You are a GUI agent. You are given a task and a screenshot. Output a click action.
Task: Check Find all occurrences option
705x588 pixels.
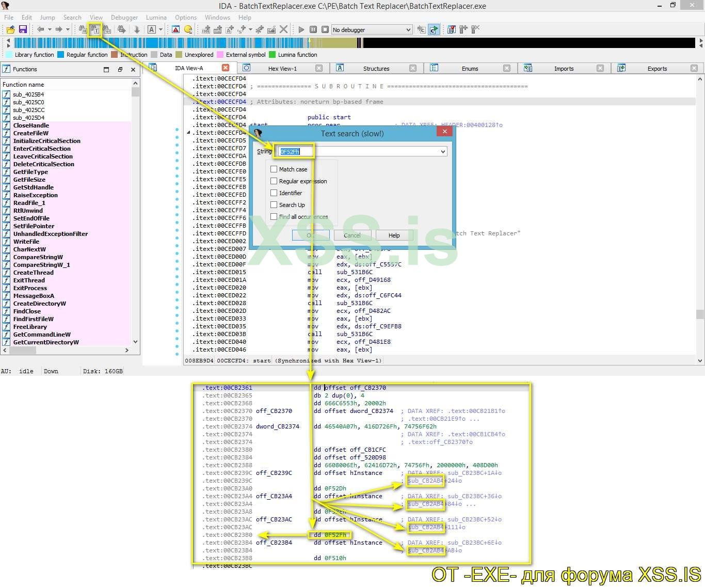click(274, 217)
